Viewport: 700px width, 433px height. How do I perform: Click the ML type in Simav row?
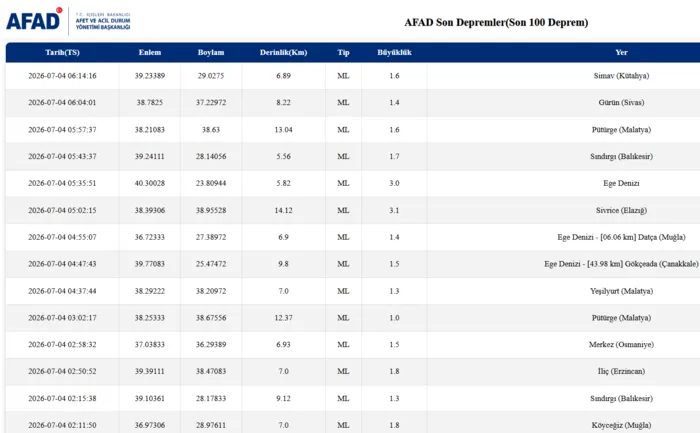point(343,76)
